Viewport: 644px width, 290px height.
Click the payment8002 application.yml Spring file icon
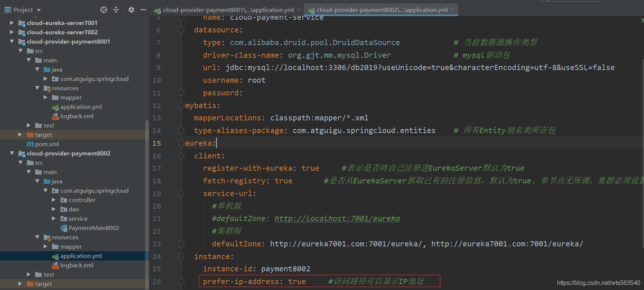click(x=55, y=256)
